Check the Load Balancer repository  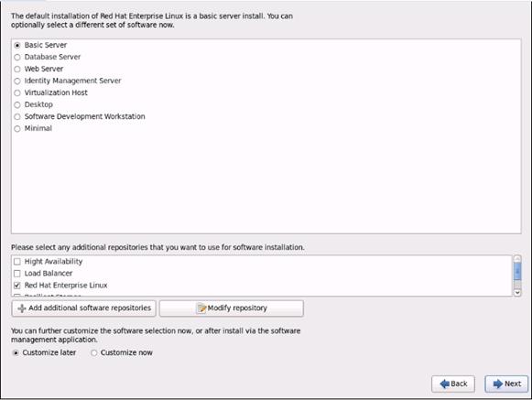[x=17, y=274]
